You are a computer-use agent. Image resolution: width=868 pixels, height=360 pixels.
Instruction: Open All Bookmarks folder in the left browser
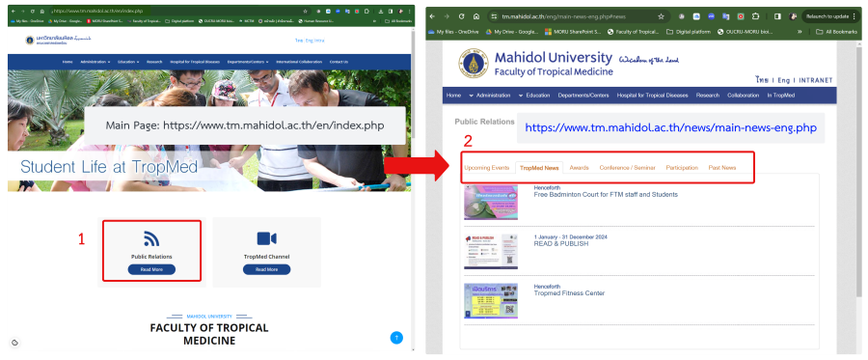pyautogui.click(x=397, y=21)
